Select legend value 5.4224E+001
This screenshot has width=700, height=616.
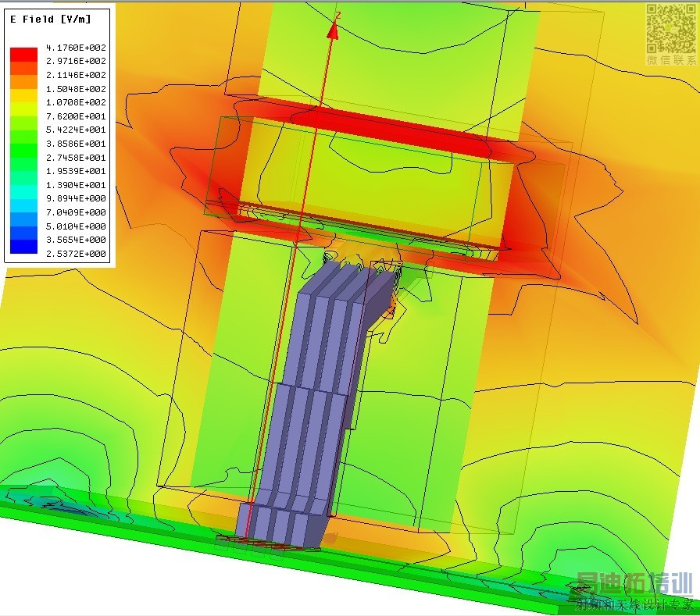(x=76, y=130)
